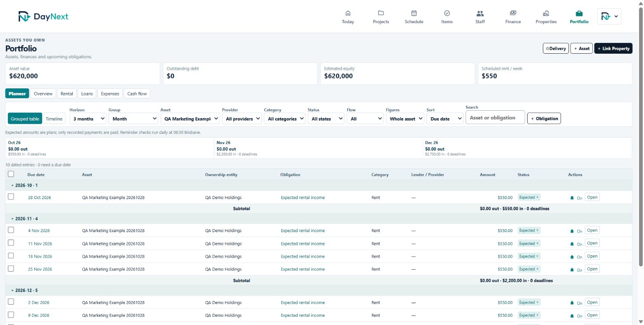
Task: Open the All categories dropdown
Action: (x=284, y=119)
